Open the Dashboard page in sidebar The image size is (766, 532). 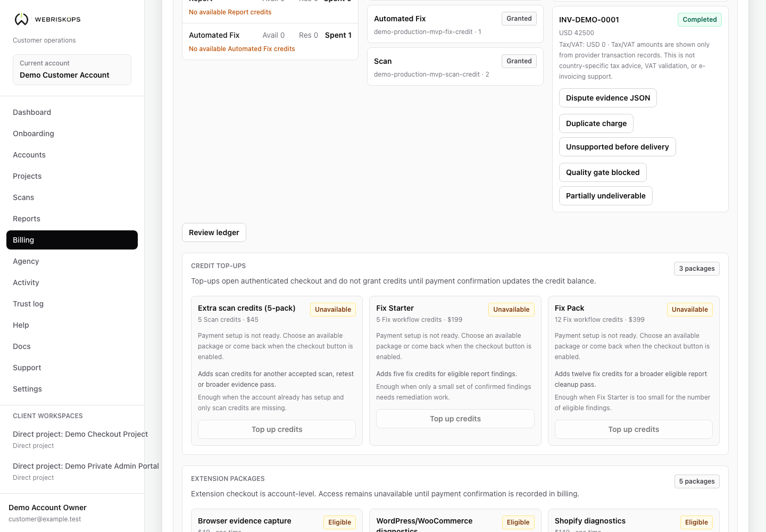click(x=72, y=112)
